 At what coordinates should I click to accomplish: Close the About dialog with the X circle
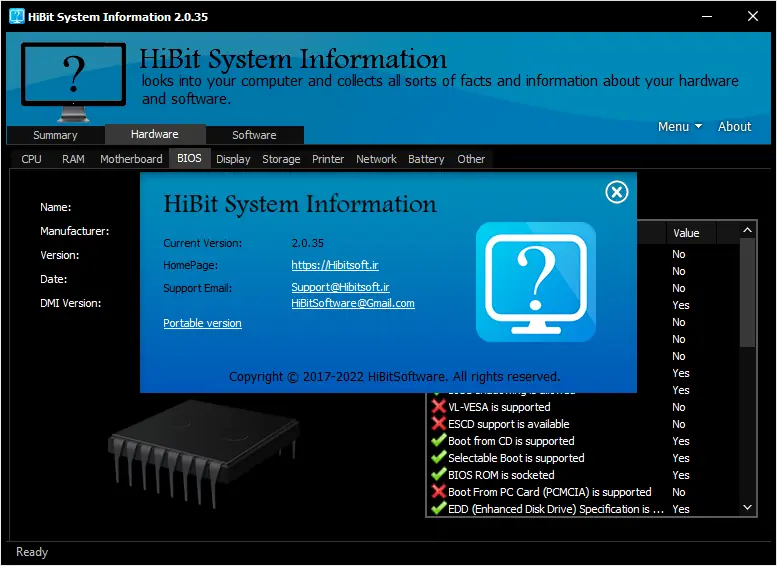(616, 192)
